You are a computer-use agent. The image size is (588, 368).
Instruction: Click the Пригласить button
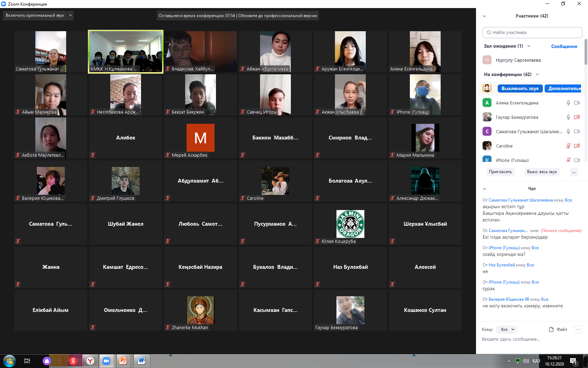click(x=500, y=172)
